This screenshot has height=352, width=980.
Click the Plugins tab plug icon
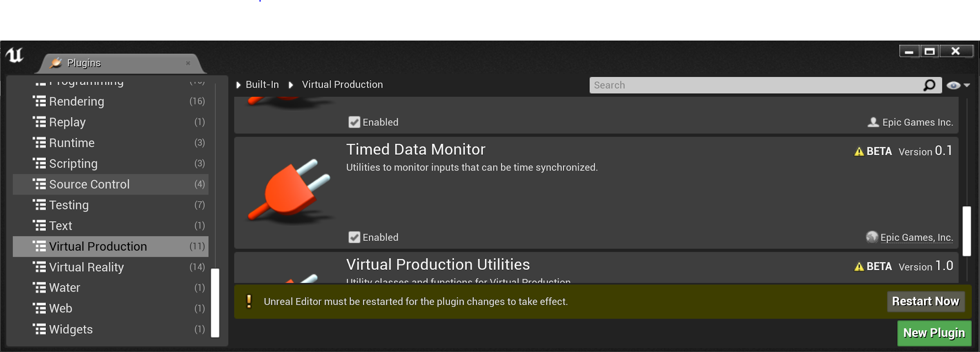(56, 63)
